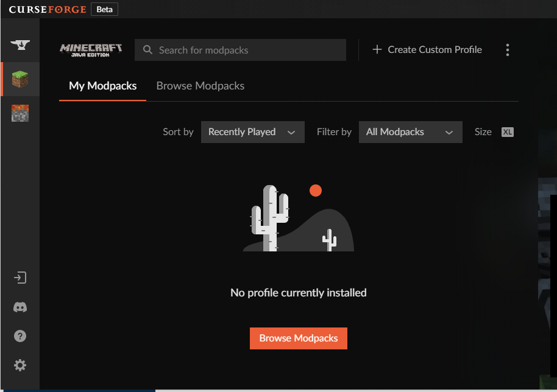
Task: Open the Sort by Recently Played dropdown
Action: (252, 131)
